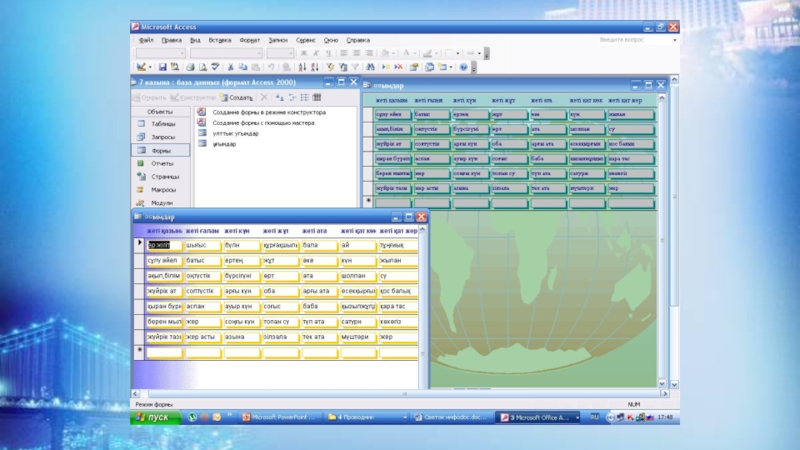Click the Cut scissors icon

[231, 67]
